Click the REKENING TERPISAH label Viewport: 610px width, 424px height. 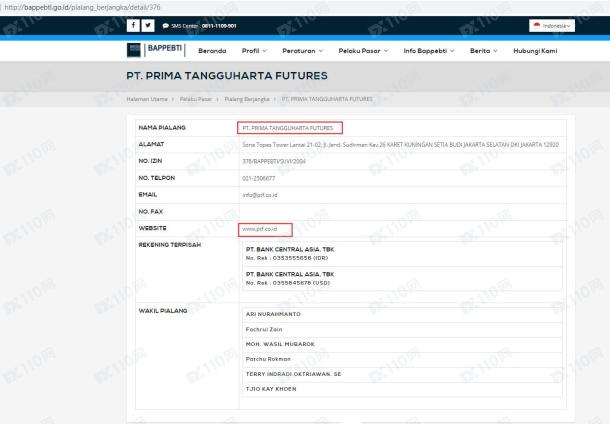point(170,245)
